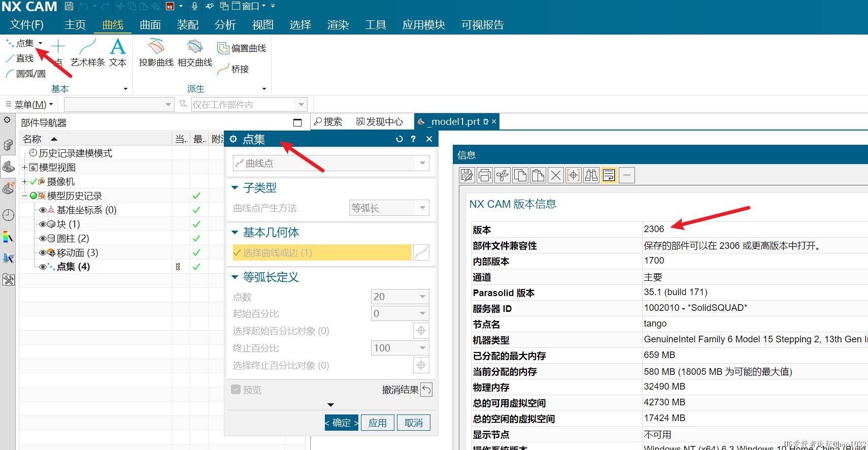Toggle visibility of 移动面 (3)
Screen dimensions: 868x450
pos(43,252)
